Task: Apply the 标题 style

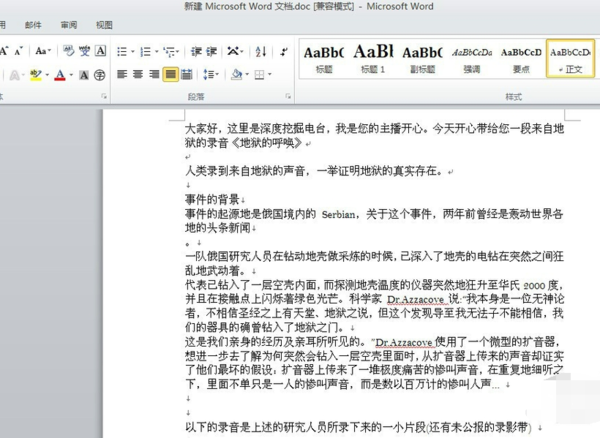Action: [x=324, y=59]
